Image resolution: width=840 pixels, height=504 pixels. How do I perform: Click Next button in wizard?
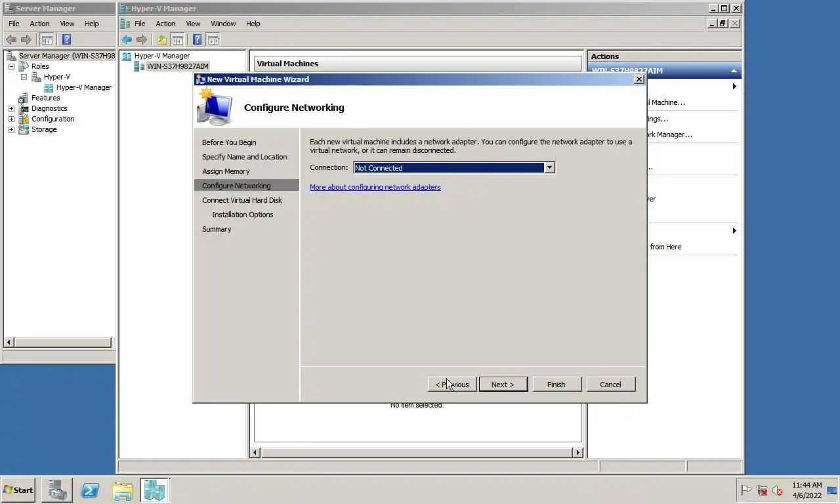pyautogui.click(x=503, y=385)
